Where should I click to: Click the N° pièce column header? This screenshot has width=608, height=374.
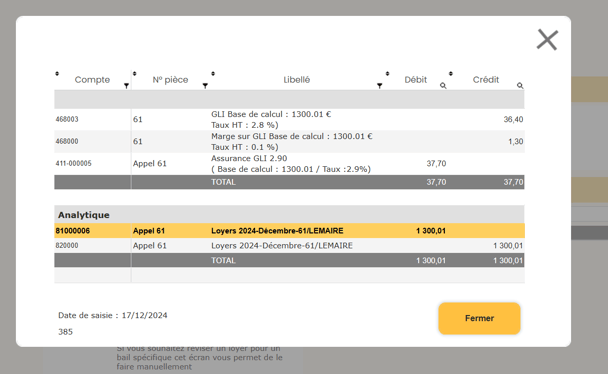pyautogui.click(x=170, y=80)
